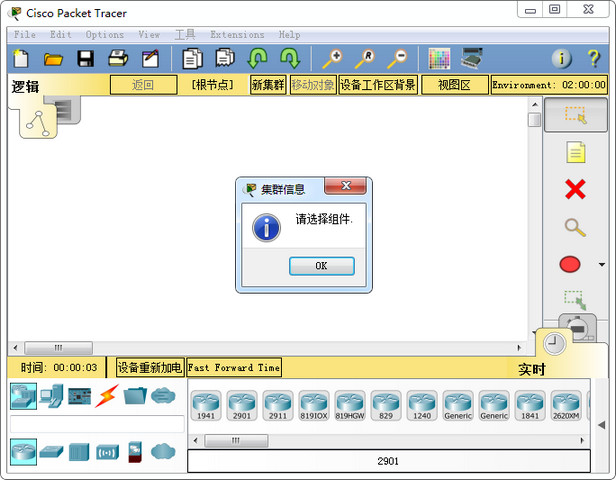This screenshot has width=616, height=480.
Task: Click OK in the cluster info dialog
Action: [x=321, y=266]
